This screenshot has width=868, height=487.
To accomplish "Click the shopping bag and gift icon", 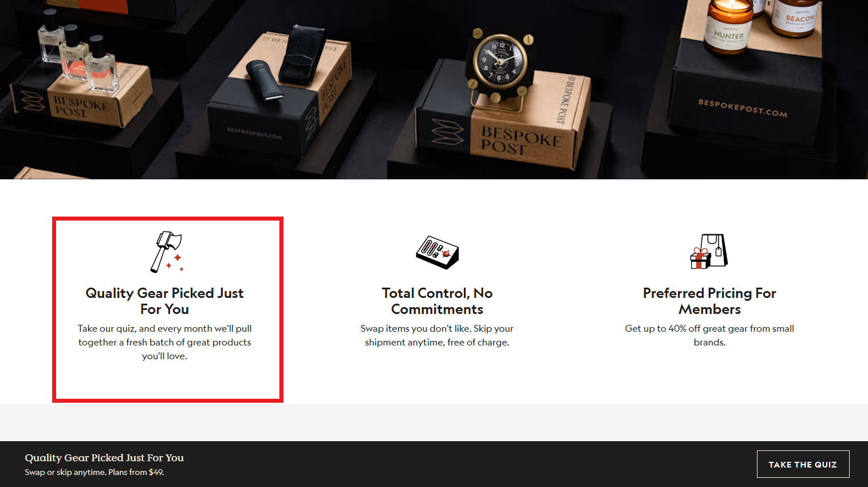I will [709, 251].
